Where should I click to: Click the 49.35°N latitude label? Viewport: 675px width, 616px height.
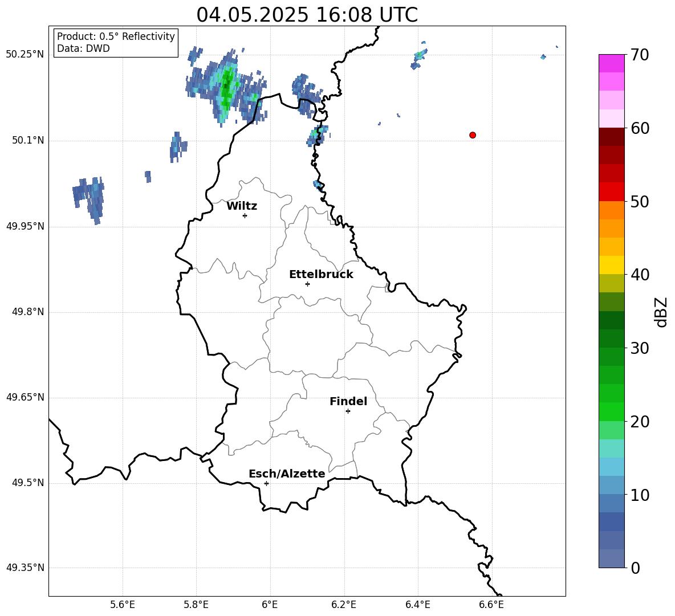pyautogui.click(x=25, y=568)
